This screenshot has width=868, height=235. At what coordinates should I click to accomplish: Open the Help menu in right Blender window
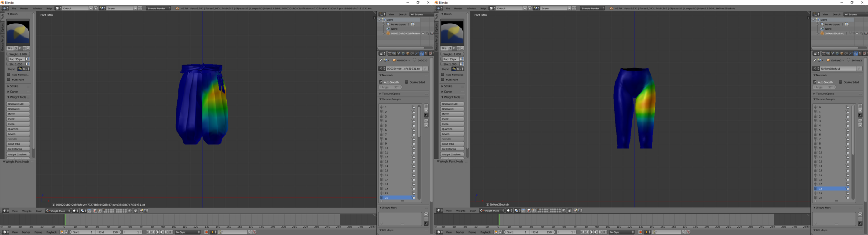tap(483, 8)
